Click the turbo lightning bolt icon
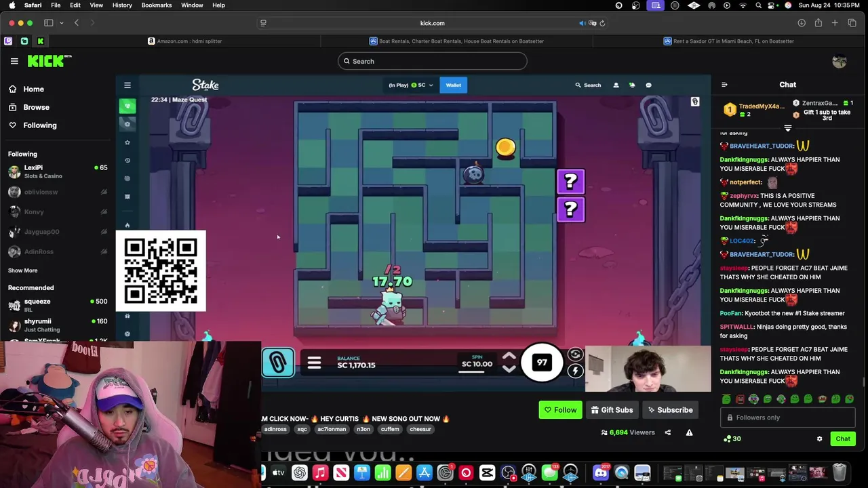 point(575,371)
